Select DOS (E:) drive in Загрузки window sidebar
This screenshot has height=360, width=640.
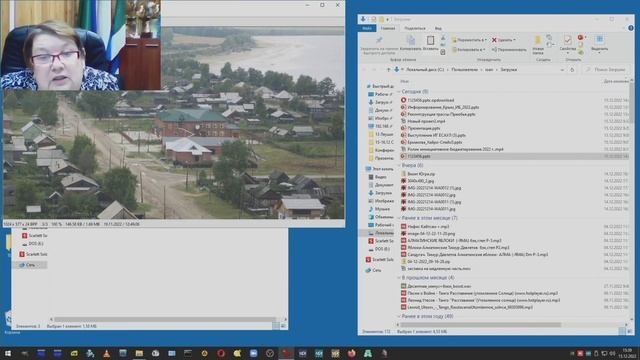[378, 249]
